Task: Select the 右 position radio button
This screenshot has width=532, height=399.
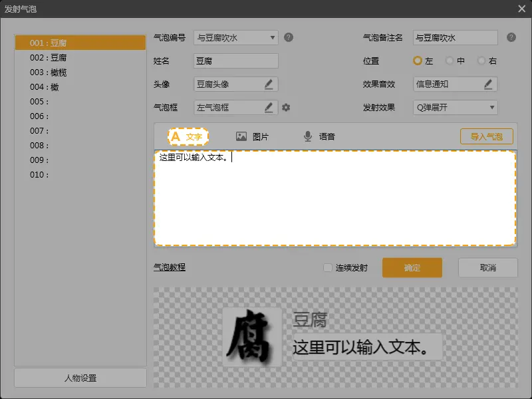Action: pyautogui.click(x=481, y=61)
